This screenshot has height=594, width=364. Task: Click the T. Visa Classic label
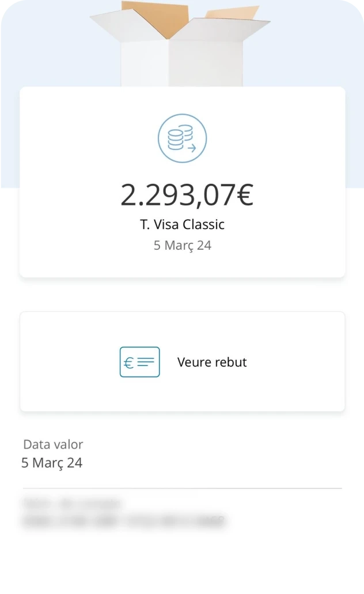[x=182, y=224]
